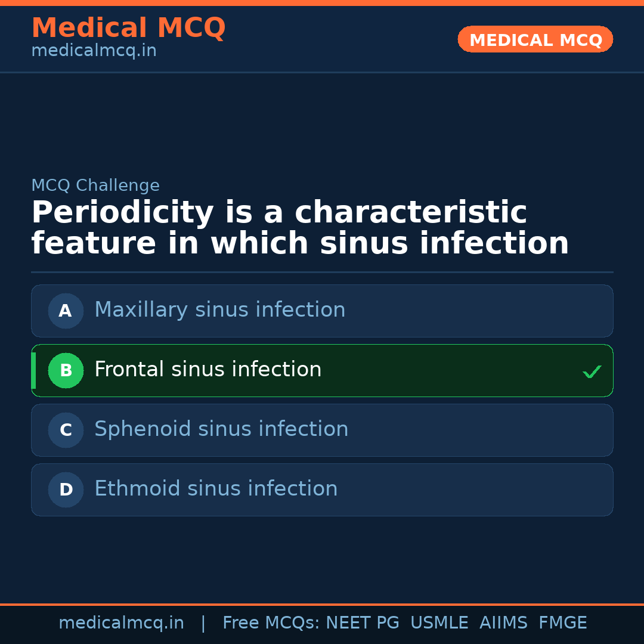Choose the "Frontal sinus infection" answer text
The width and height of the screenshot is (644, 644).
[208, 370]
